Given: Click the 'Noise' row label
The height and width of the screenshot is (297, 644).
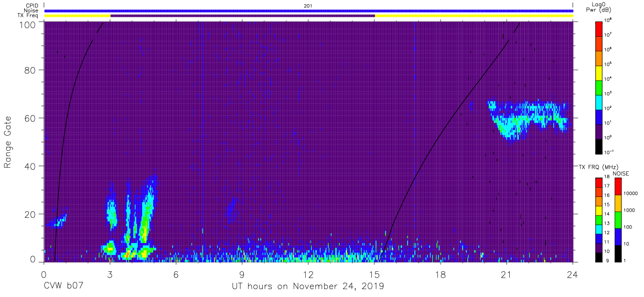Looking at the screenshot, I should [x=30, y=10].
